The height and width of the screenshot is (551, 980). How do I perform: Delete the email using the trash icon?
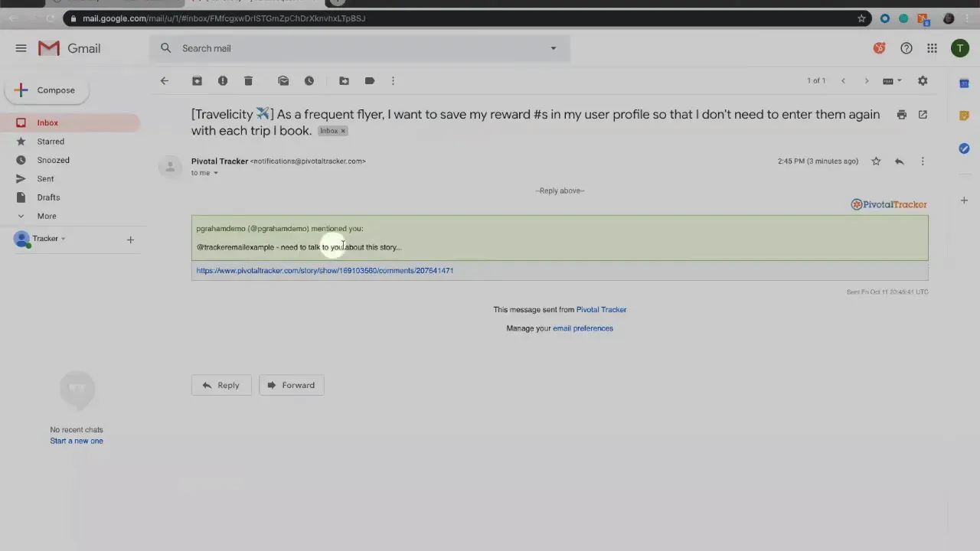248,80
